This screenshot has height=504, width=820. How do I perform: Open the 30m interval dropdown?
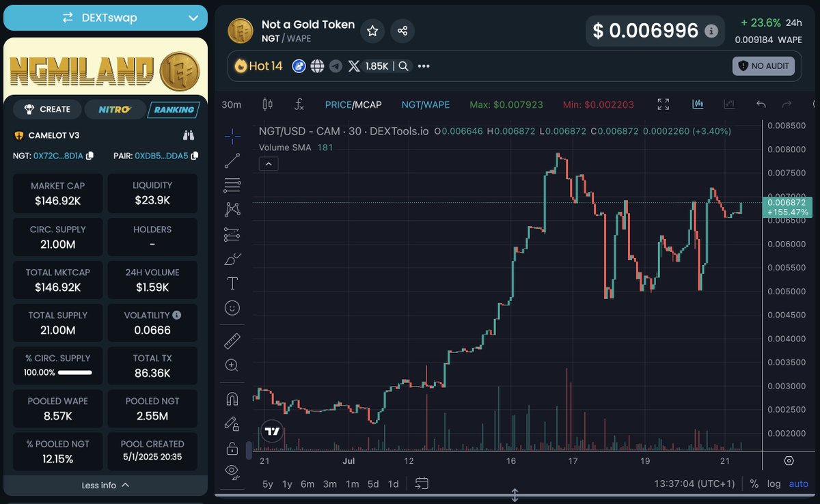click(232, 104)
